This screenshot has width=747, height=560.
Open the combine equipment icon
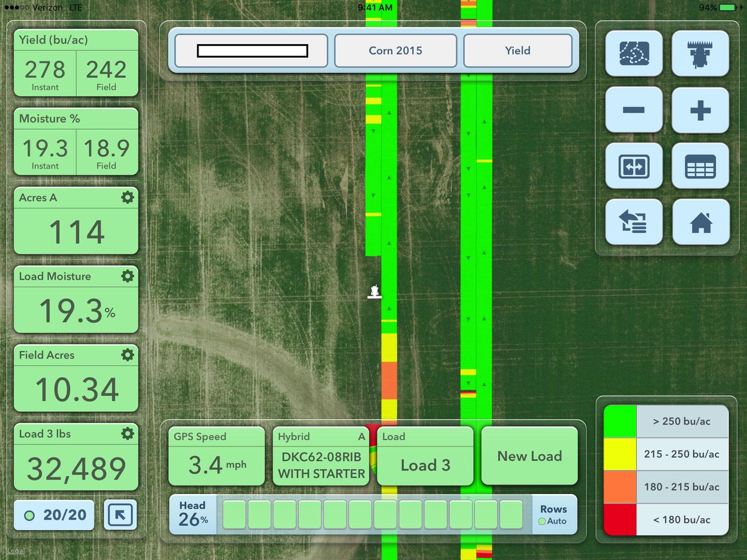pos(700,54)
